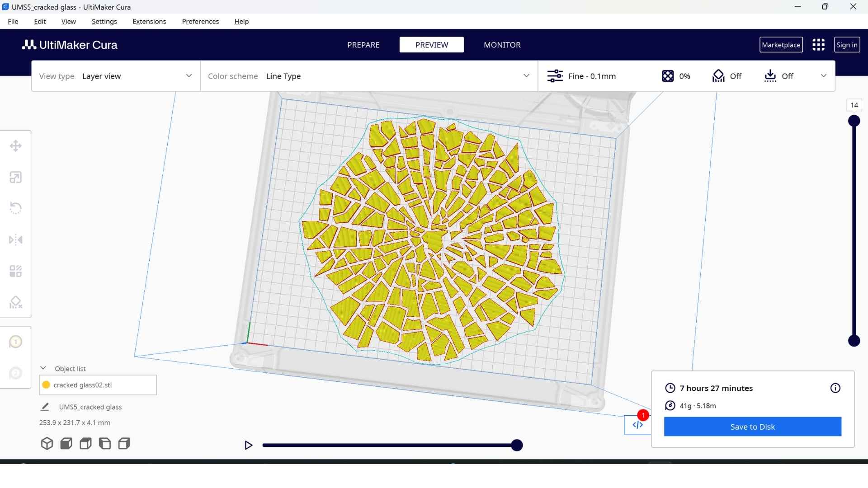Click Save to Disk
Screen dimensions: 868x488
click(753, 427)
